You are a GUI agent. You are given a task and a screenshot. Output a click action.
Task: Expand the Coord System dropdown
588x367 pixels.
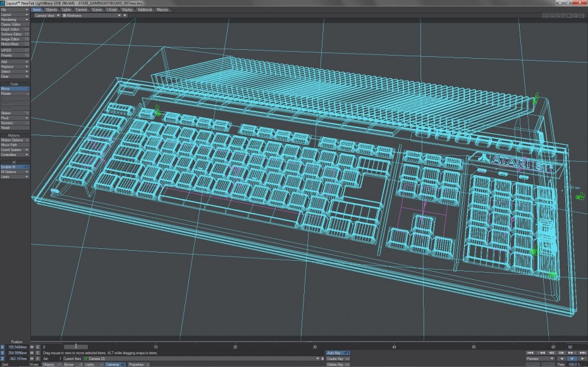pyautogui.click(x=15, y=150)
